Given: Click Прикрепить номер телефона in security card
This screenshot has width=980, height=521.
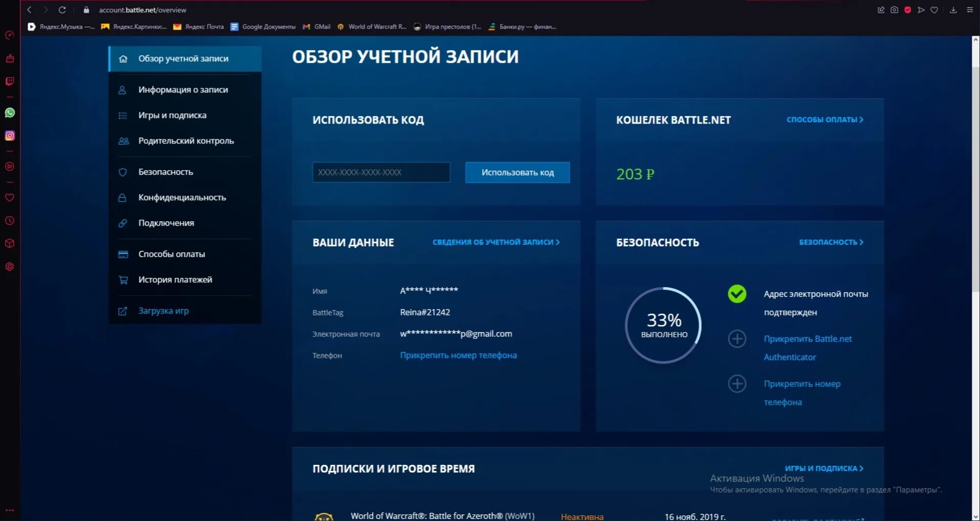Looking at the screenshot, I should 802,393.
